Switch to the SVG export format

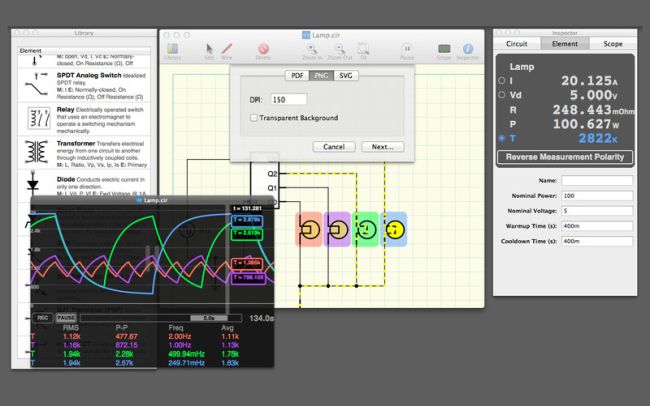345,75
